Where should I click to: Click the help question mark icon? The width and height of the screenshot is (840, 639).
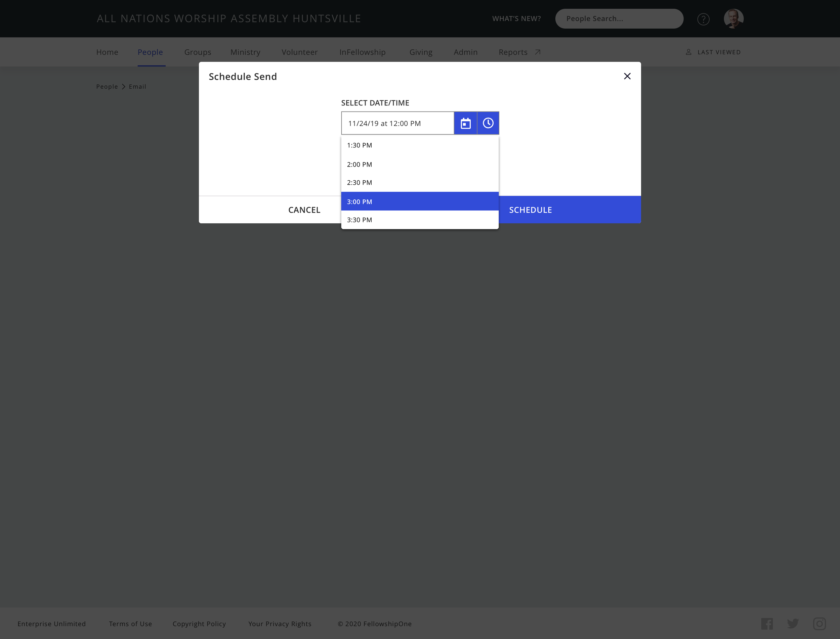(704, 19)
